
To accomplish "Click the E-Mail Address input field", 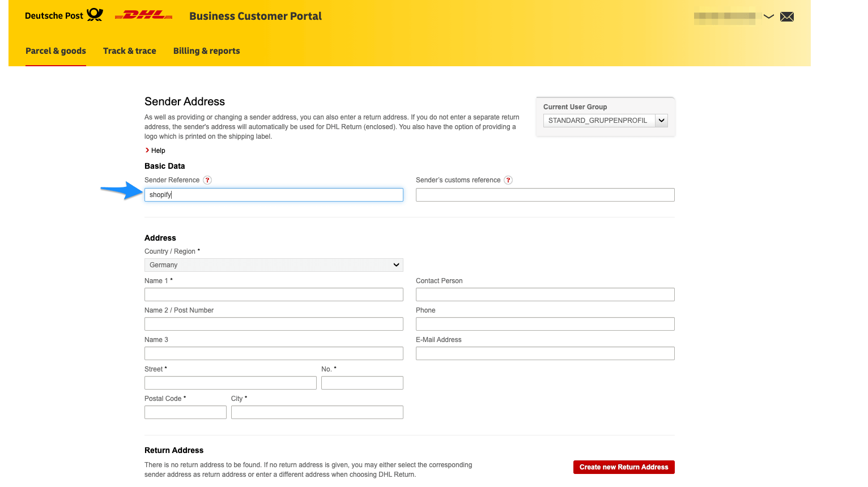I will tap(545, 353).
